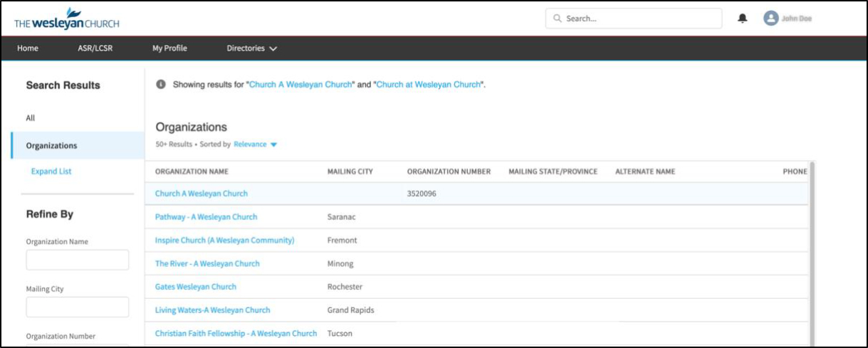Image resolution: width=868 pixels, height=348 pixels.
Task: Click into the Mailing City filter field
Action: click(78, 307)
